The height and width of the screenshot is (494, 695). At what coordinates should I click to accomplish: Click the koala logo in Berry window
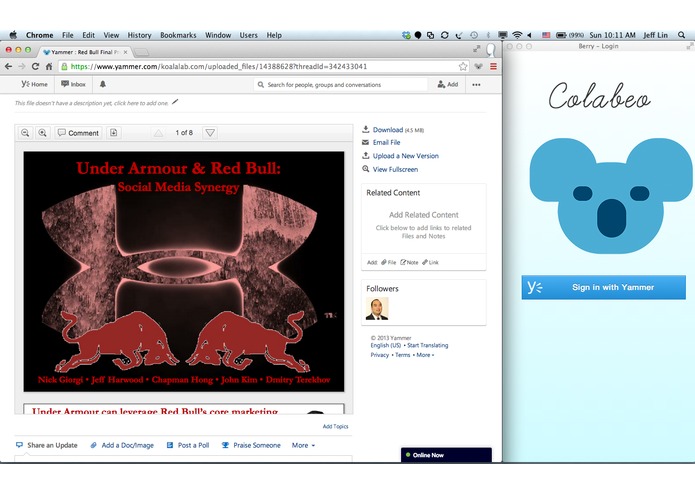tap(610, 196)
